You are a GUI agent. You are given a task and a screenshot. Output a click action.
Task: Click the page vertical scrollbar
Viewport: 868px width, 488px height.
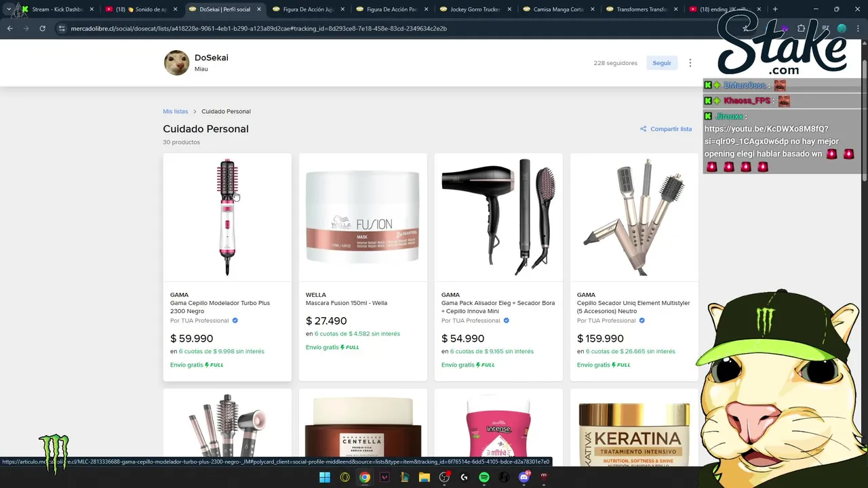click(x=865, y=122)
